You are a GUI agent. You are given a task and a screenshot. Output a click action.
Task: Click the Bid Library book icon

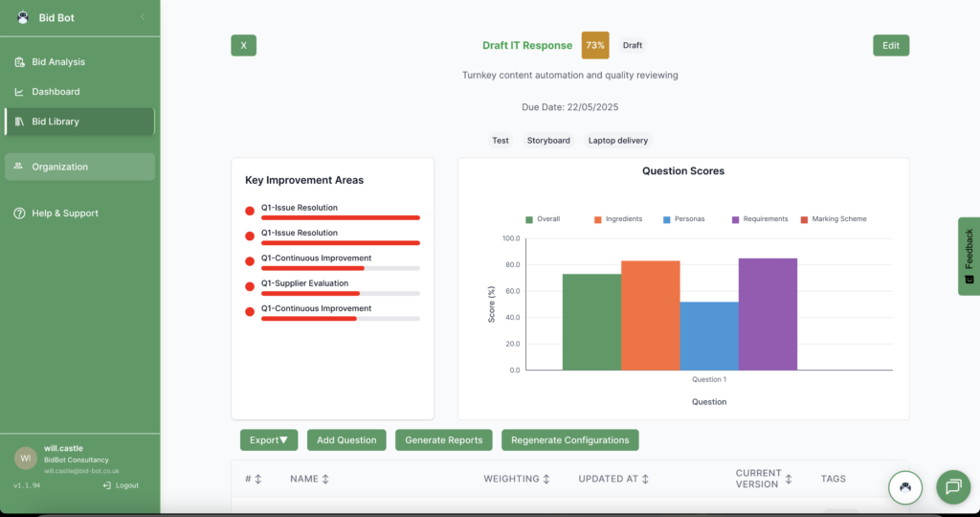(19, 122)
